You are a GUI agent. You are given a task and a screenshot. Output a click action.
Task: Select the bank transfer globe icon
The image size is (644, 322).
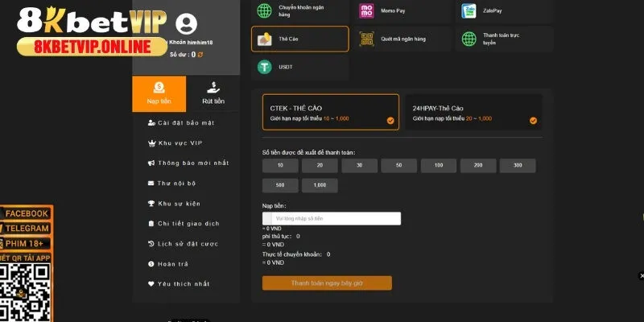coord(263,11)
